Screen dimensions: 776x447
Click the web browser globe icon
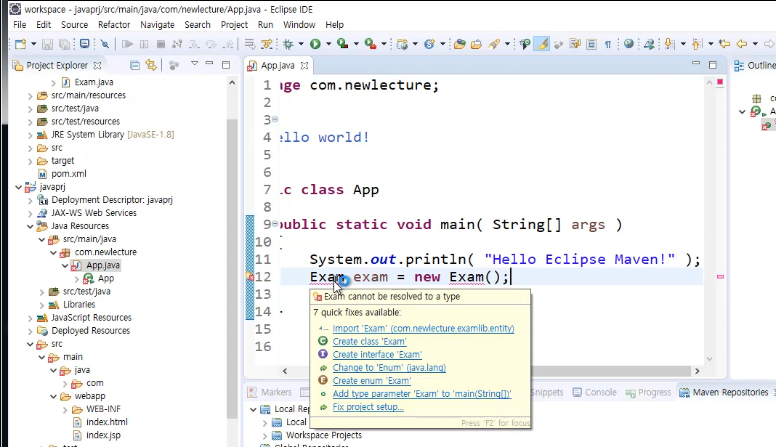click(629, 44)
